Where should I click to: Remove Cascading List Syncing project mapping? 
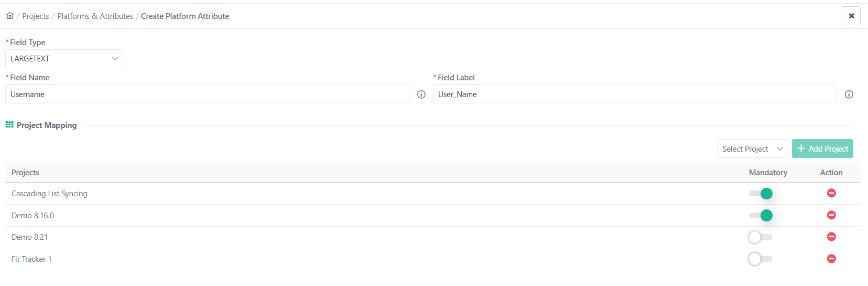(x=831, y=193)
